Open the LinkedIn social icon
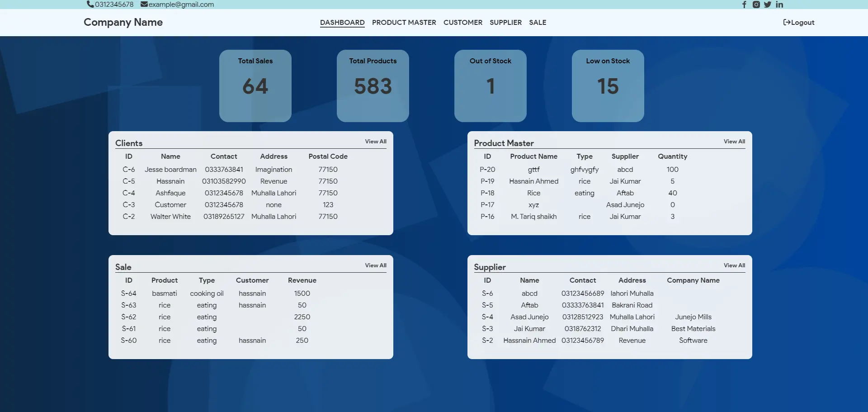Image resolution: width=868 pixels, height=412 pixels. click(x=779, y=5)
